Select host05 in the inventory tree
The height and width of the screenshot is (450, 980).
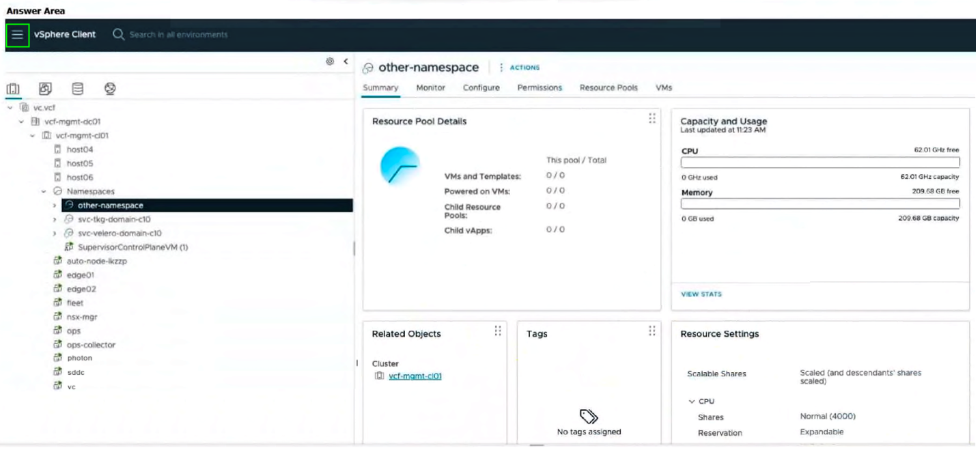click(80, 164)
